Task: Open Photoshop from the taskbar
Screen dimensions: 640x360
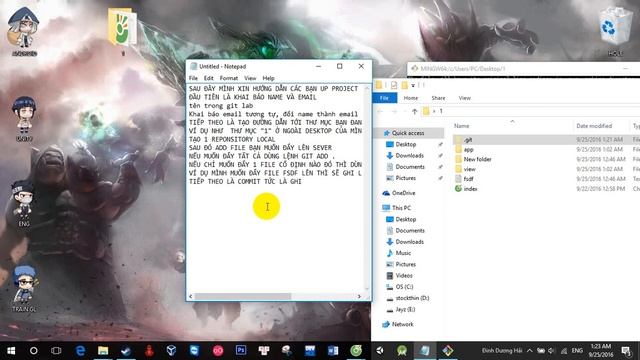Action: 241,351
